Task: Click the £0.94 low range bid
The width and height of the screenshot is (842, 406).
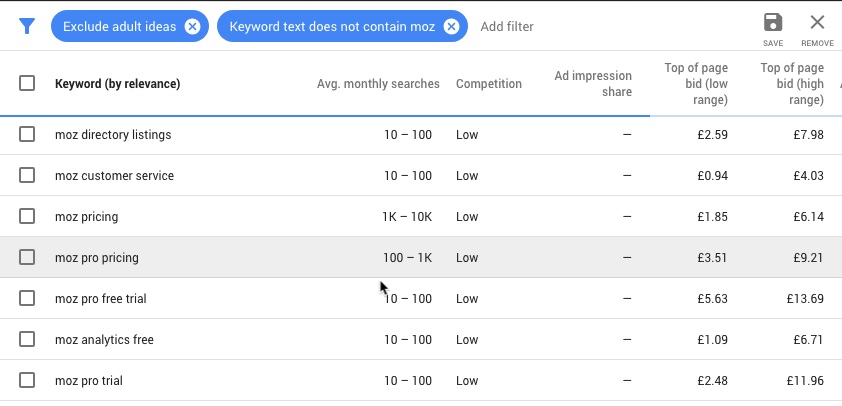Action: tap(713, 176)
